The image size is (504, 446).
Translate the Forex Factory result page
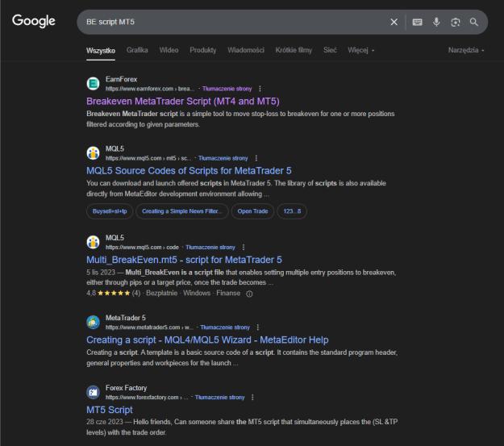coord(219,397)
